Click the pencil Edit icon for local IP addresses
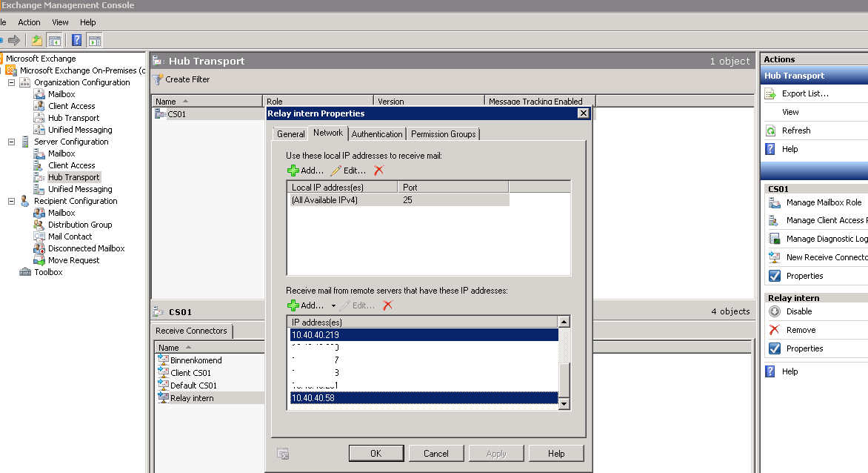 [x=335, y=171]
